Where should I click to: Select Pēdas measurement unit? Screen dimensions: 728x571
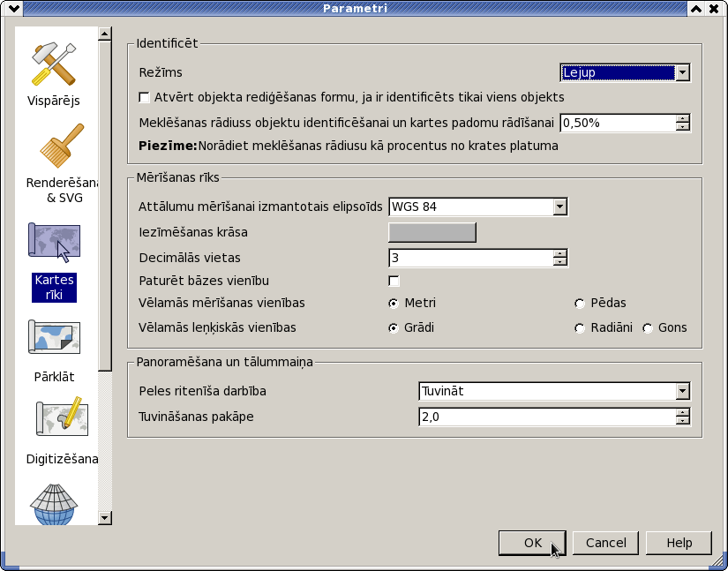(580, 303)
